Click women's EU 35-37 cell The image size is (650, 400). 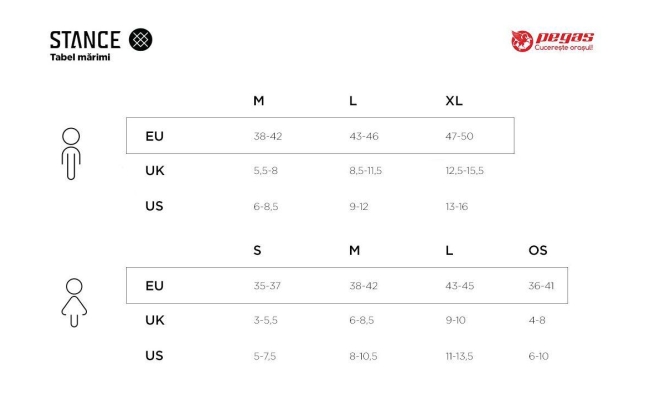(x=267, y=286)
